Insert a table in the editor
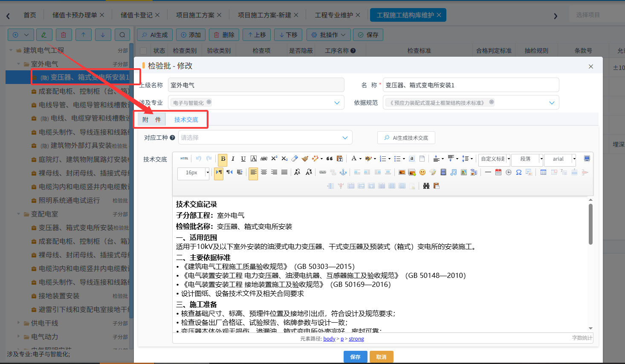Viewport: 625px width, 364px height. [543, 172]
